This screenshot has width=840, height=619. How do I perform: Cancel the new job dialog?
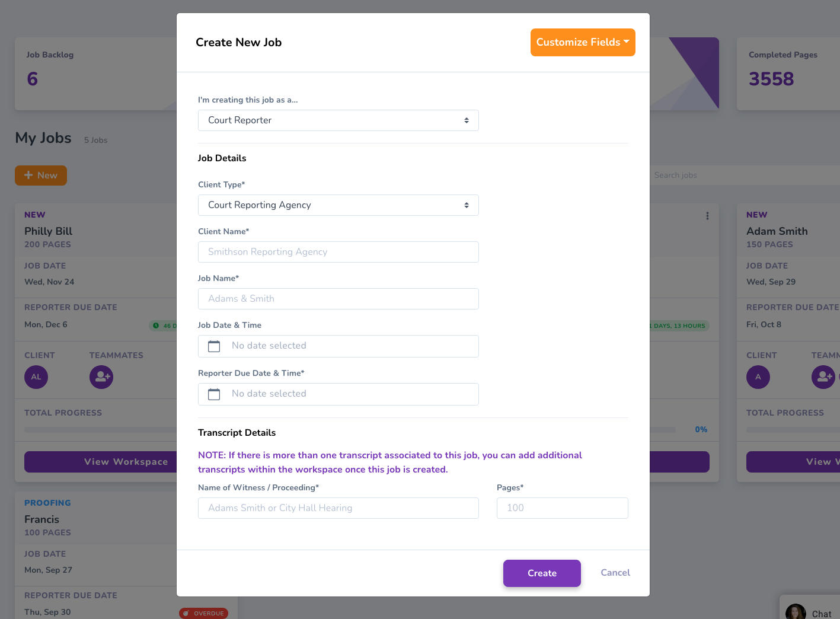[x=615, y=573]
